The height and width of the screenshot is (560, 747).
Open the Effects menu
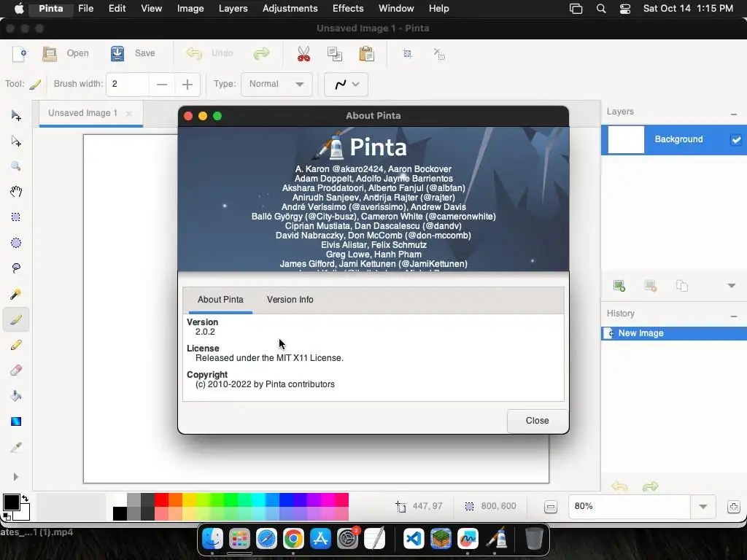click(348, 9)
